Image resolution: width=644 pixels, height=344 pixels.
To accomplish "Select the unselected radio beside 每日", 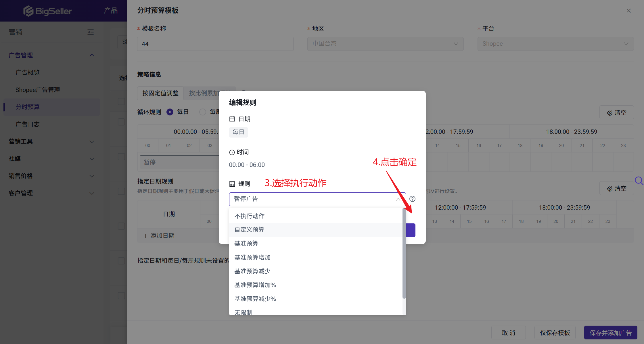I will click(203, 112).
